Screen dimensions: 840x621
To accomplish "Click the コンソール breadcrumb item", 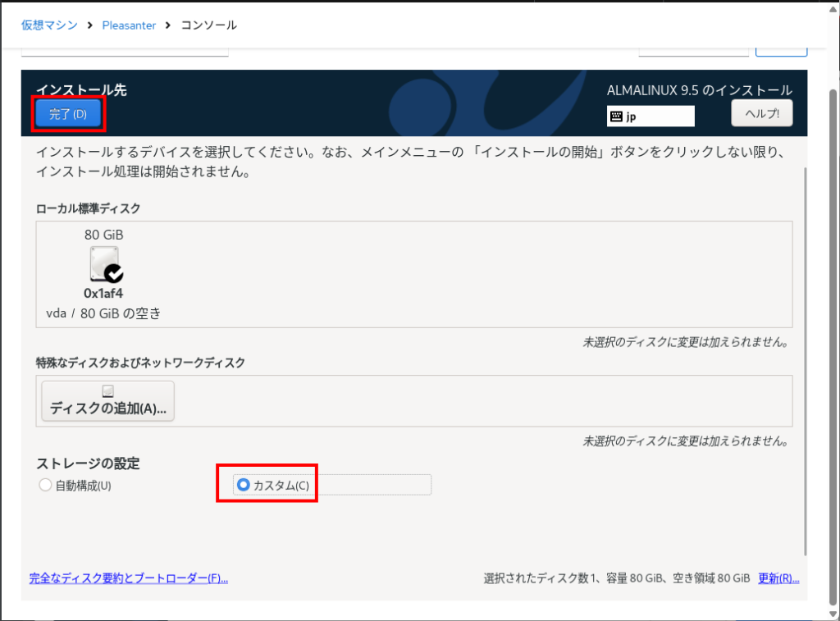I will (x=208, y=25).
